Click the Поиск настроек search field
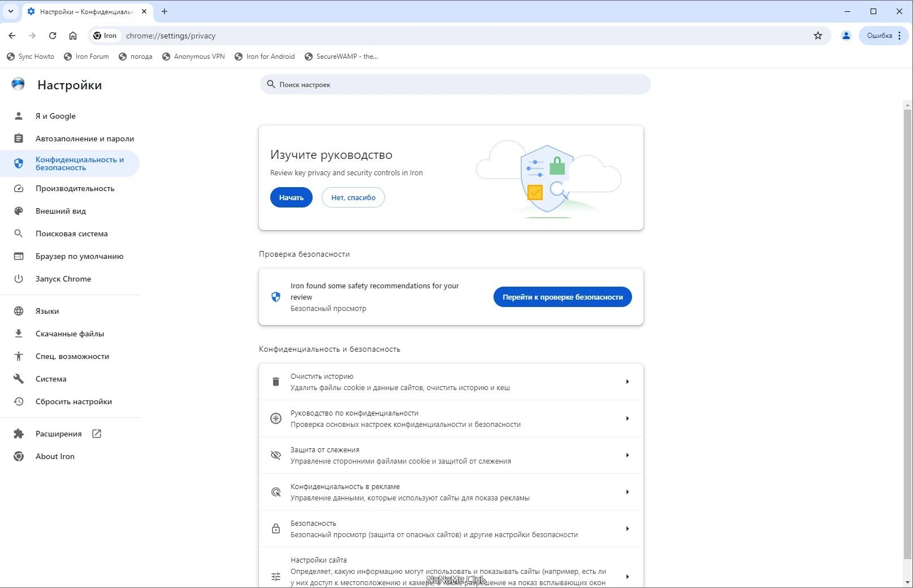The image size is (913, 588). point(455,84)
